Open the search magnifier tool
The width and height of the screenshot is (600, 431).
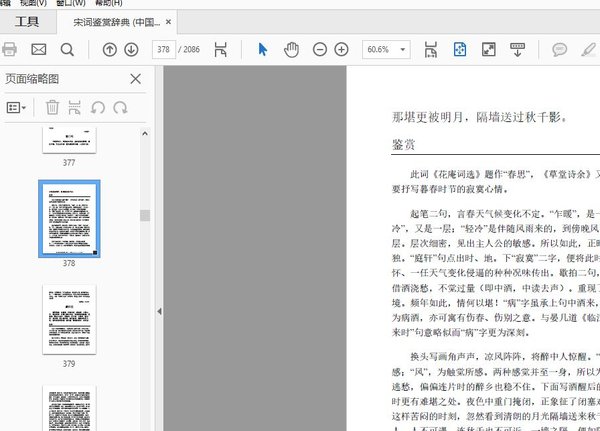pos(68,49)
